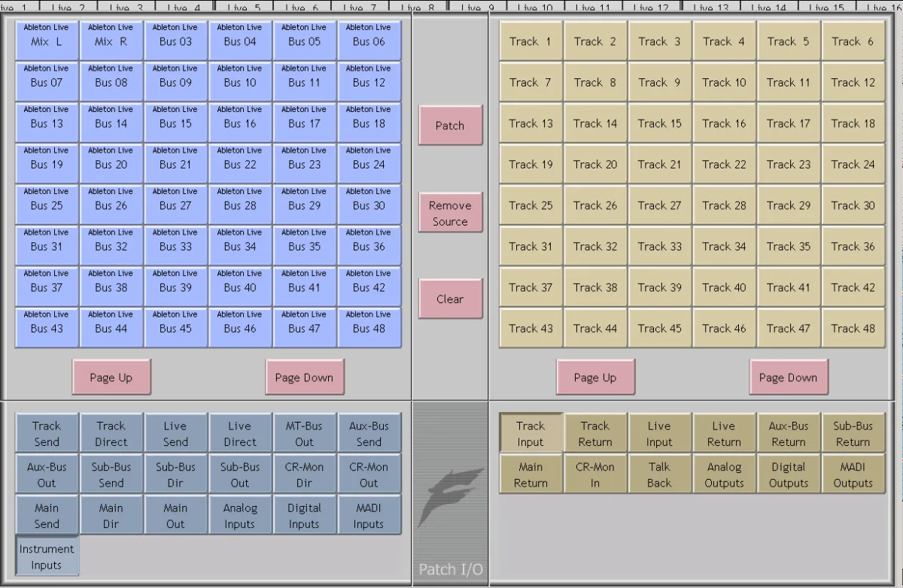Select source Bus 03
This screenshot has height=588, width=903.
point(175,41)
